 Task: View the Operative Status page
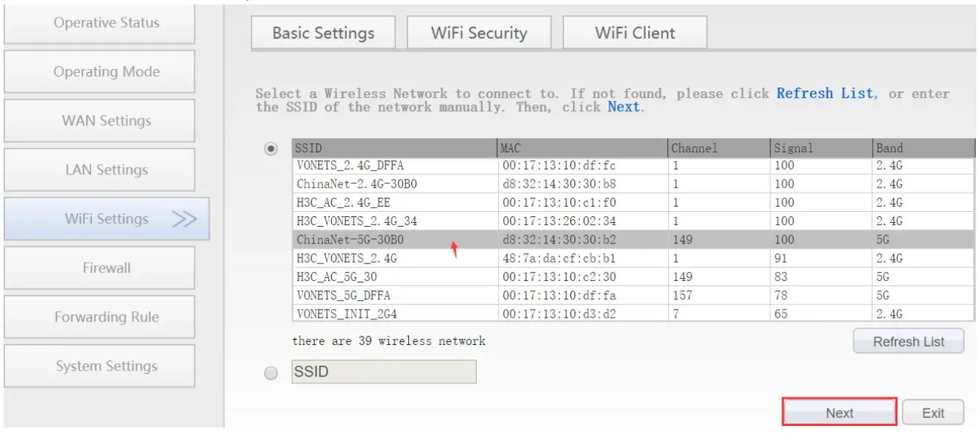coord(99,22)
